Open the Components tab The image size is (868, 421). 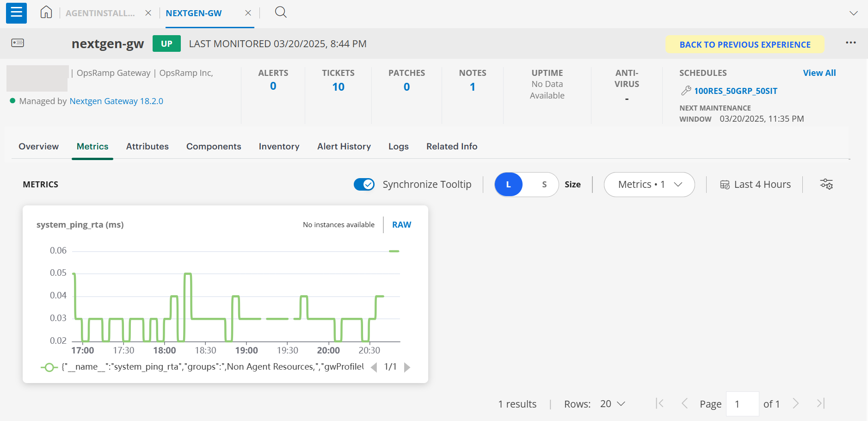coord(214,146)
